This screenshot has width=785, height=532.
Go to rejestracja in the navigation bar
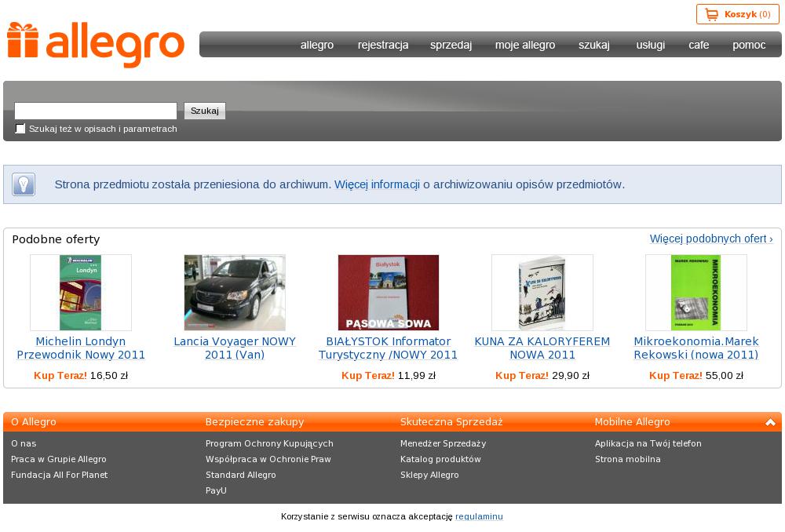tap(383, 45)
